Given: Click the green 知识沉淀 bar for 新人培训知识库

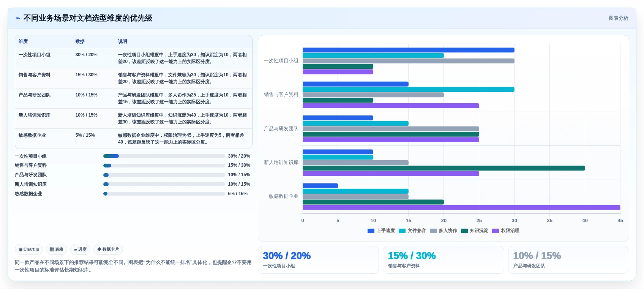Looking at the screenshot, I should tap(444, 168).
